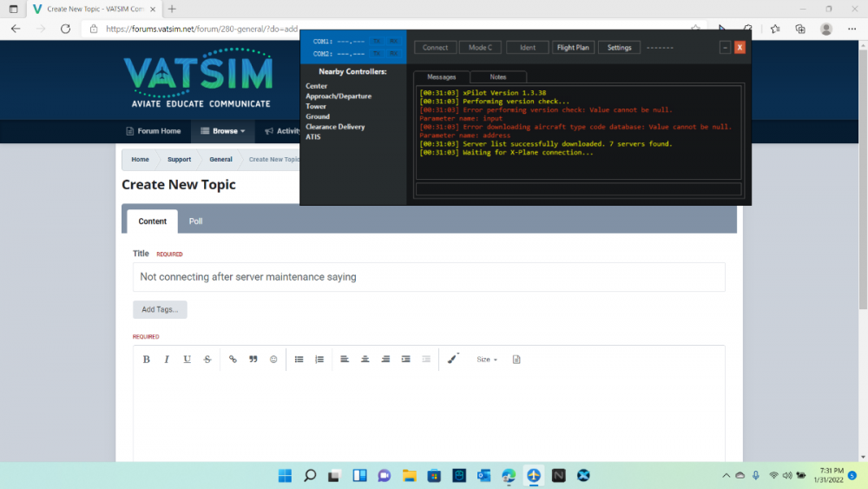868x489 pixels.
Task: Select Ground controller category
Action: pyautogui.click(x=317, y=116)
